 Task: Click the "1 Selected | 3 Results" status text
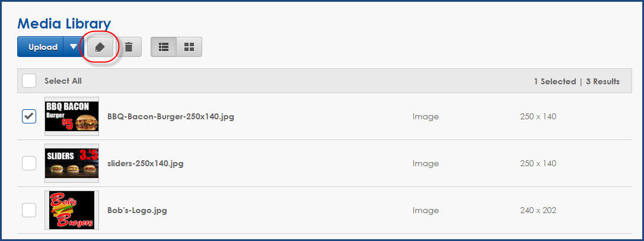[576, 81]
